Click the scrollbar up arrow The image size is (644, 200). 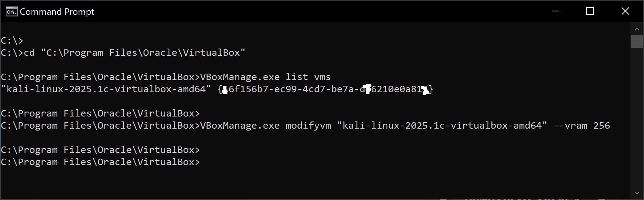click(637, 29)
